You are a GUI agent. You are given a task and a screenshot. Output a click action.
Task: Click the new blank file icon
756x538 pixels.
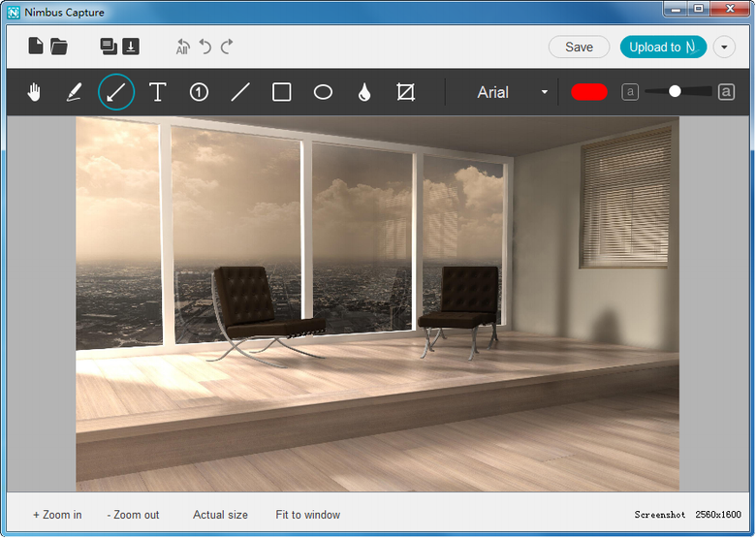(x=36, y=46)
